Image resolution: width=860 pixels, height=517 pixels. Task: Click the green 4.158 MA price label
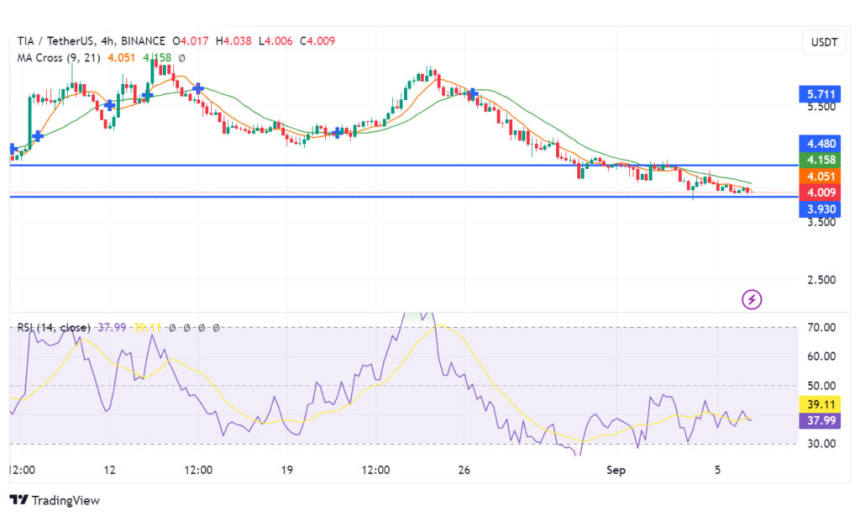[822, 159]
